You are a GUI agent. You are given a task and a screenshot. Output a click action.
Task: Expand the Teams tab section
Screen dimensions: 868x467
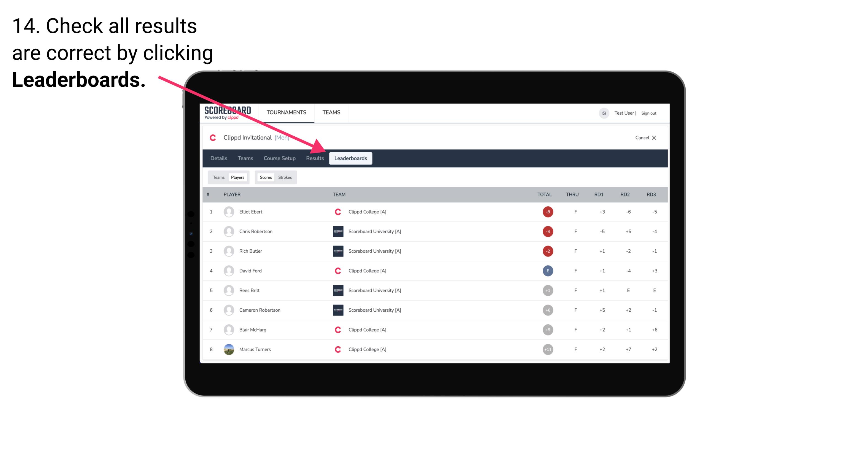tap(217, 177)
